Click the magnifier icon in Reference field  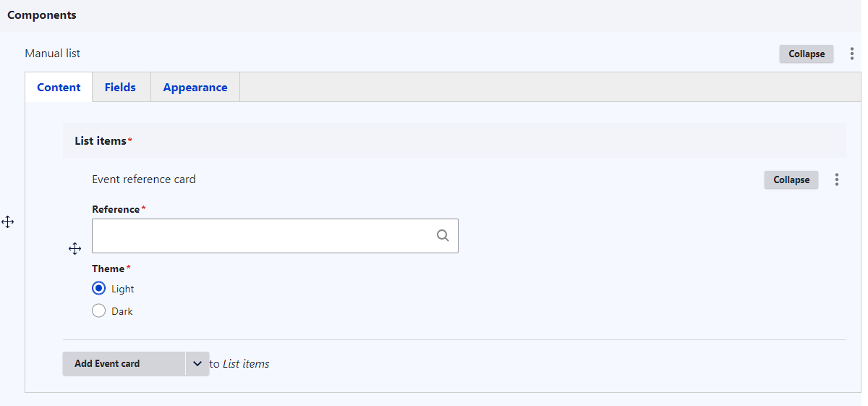443,236
